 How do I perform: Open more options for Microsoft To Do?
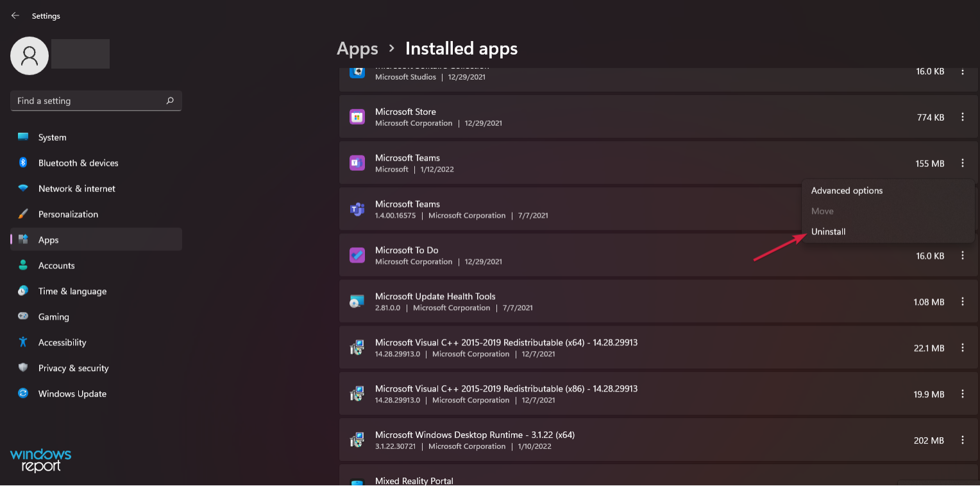(963, 256)
